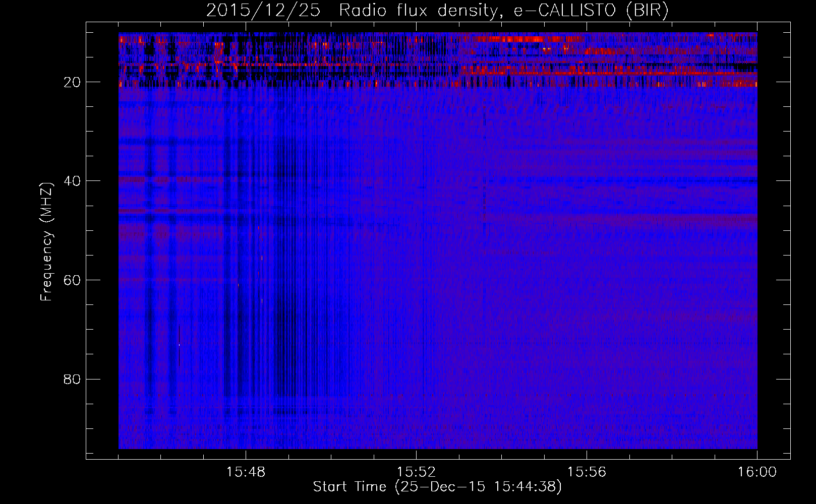Click the 'Start Time (25-Dec-15 15:44:38)' label
Screen dimensions: 816x504
point(437,487)
